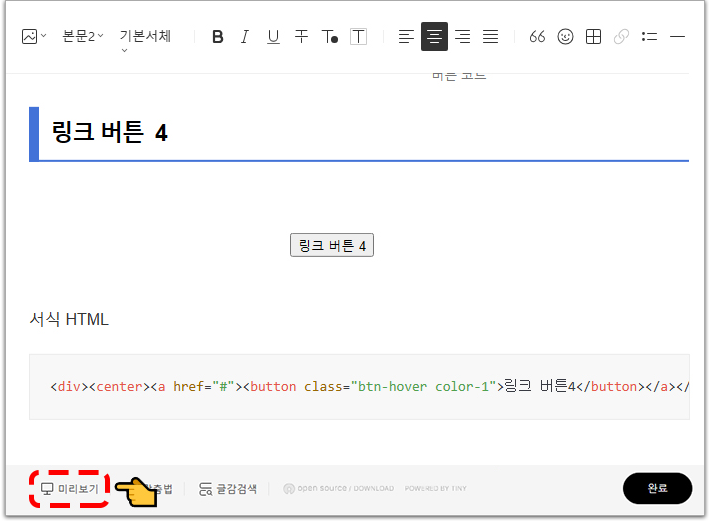Open the text background color tool
This screenshot has height=525, width=710.
coord(358,37)
